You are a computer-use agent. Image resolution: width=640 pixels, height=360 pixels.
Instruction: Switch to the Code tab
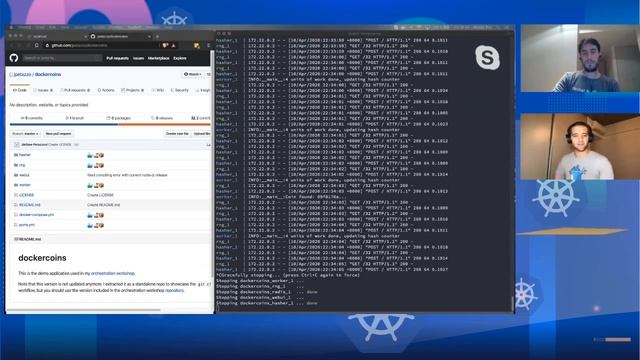pyautogui.click(x=20, y=90)
